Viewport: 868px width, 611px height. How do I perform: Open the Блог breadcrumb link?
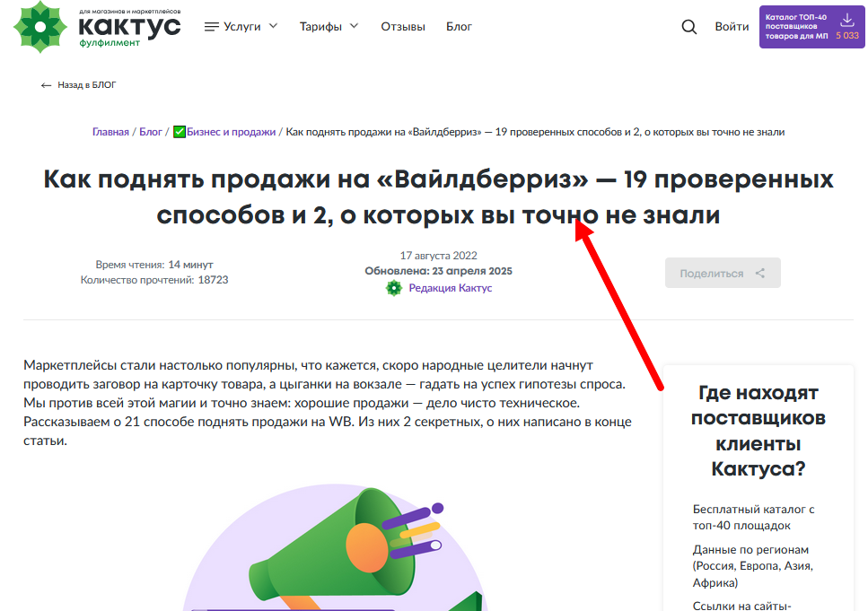(151, 132)
